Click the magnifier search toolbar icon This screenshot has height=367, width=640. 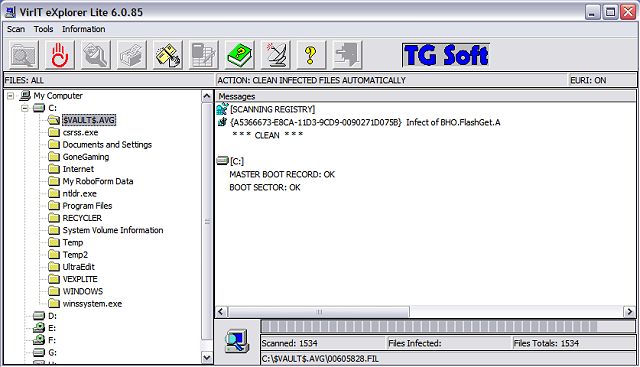click(x=96, y=55)
